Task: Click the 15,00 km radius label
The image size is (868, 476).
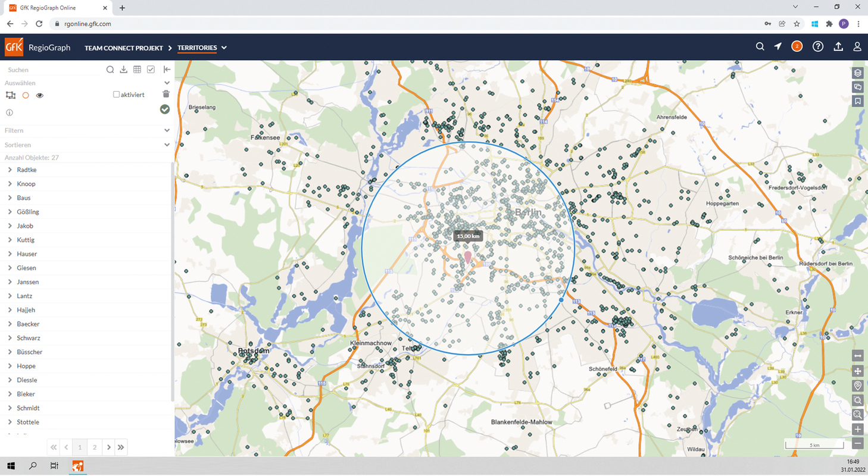Action: [x=468, y=236]
